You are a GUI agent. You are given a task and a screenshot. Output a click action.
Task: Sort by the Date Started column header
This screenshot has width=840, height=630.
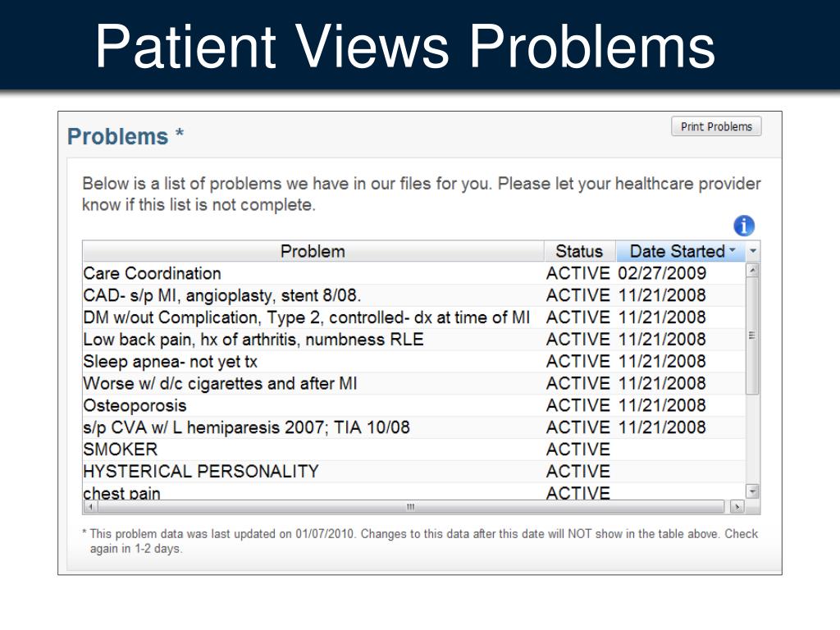click(680, 251)
